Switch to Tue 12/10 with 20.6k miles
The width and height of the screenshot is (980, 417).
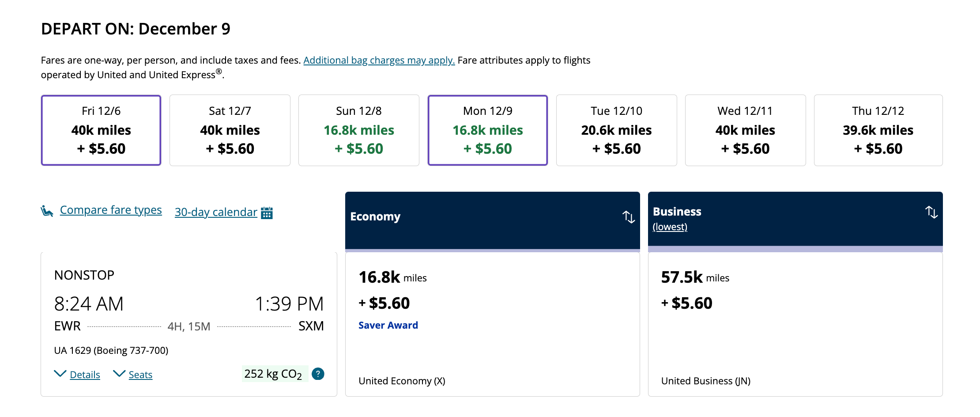617,130
